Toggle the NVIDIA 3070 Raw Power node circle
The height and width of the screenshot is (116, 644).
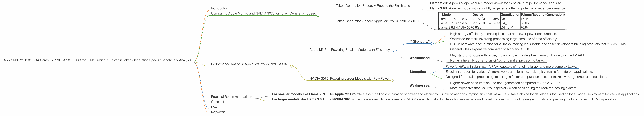(x=392, y=80)
